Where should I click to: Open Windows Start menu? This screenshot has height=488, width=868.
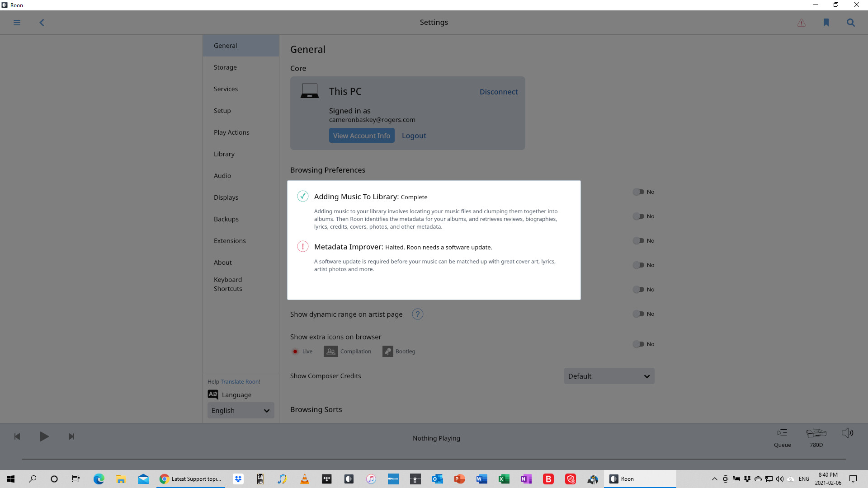pos(11,479)
